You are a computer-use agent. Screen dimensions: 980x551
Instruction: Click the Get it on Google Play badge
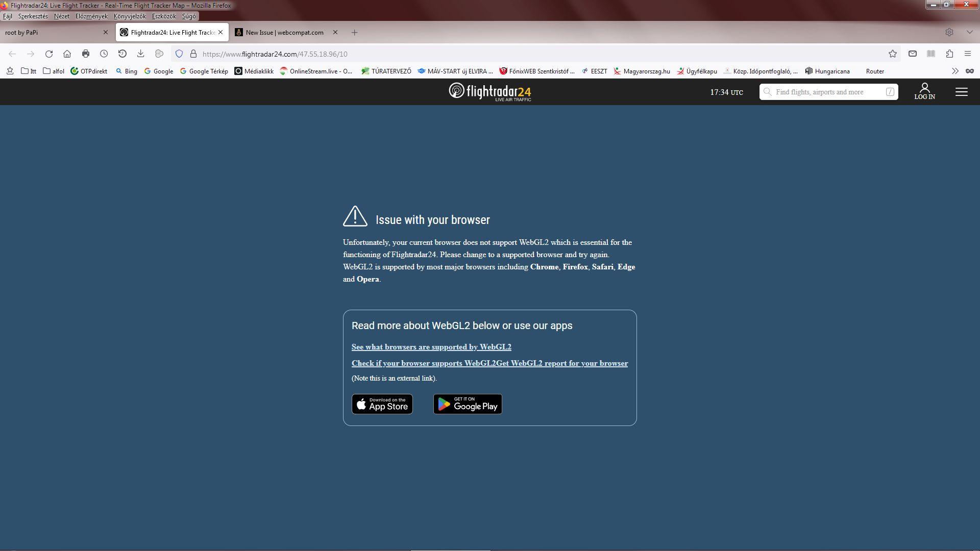(x=468, y=404)
